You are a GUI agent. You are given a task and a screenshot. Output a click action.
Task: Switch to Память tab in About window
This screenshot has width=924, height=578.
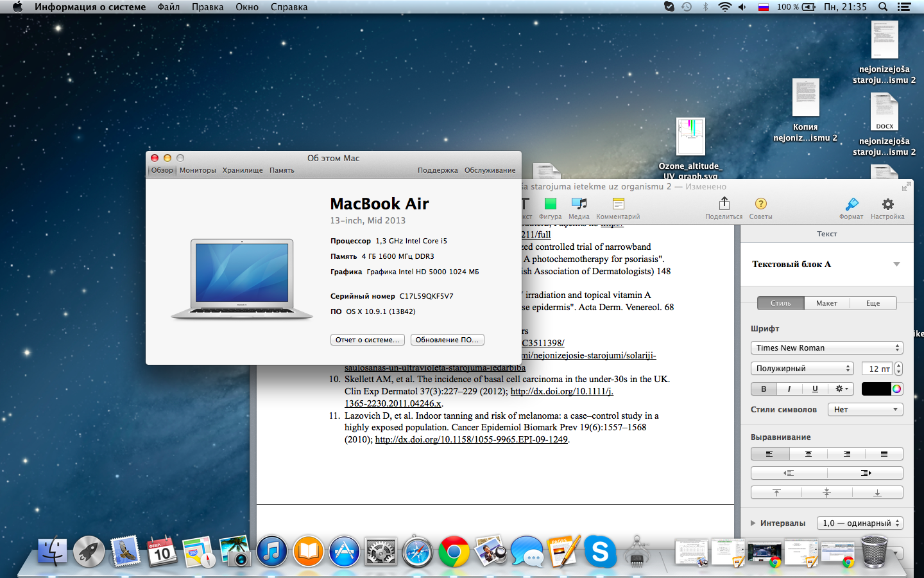(x=282, y=170)
